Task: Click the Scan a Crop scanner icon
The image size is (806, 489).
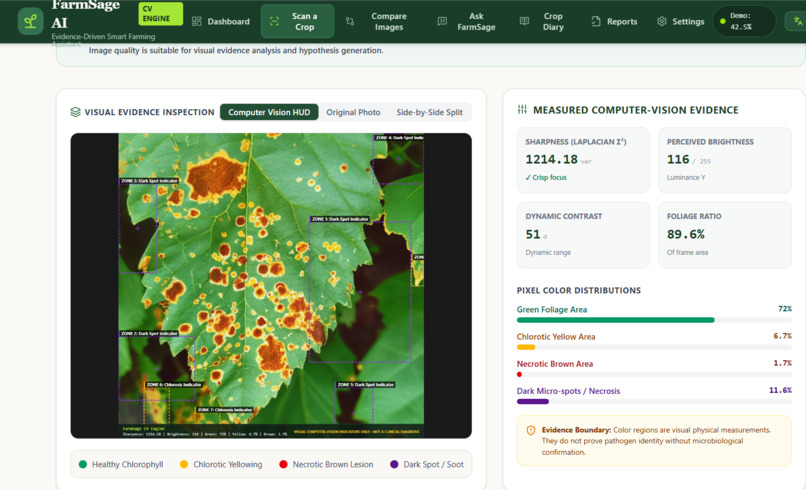Action: click(274, 22)
